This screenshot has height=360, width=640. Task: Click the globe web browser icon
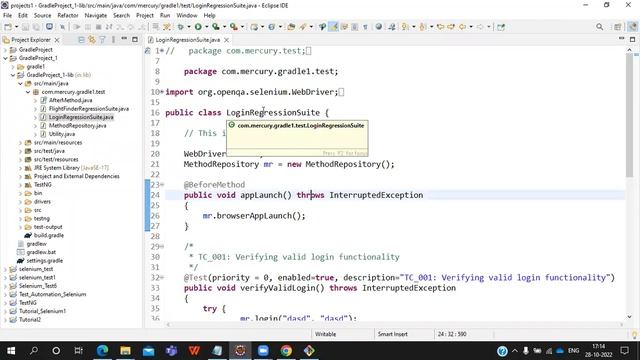pyautogui.click(x=379, y=27)
